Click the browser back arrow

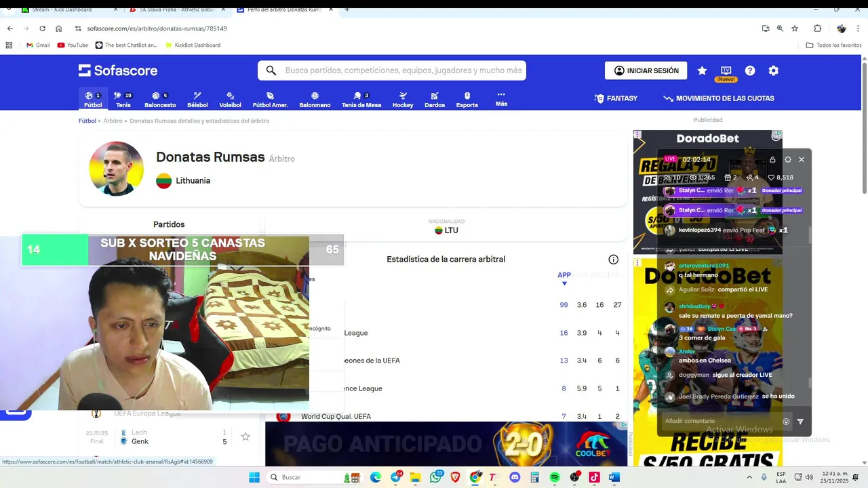pos(9,28)
